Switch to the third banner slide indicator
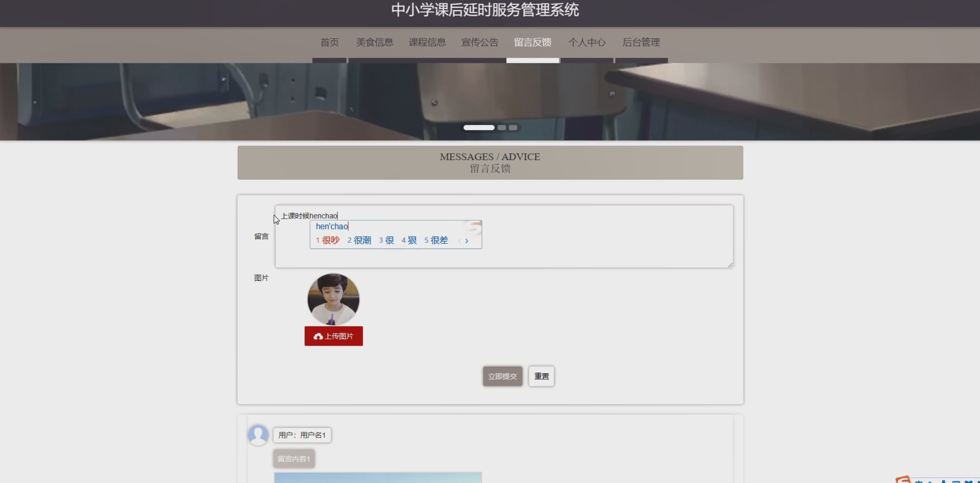This screenshot has height=483, width=980. click(513, 128)
